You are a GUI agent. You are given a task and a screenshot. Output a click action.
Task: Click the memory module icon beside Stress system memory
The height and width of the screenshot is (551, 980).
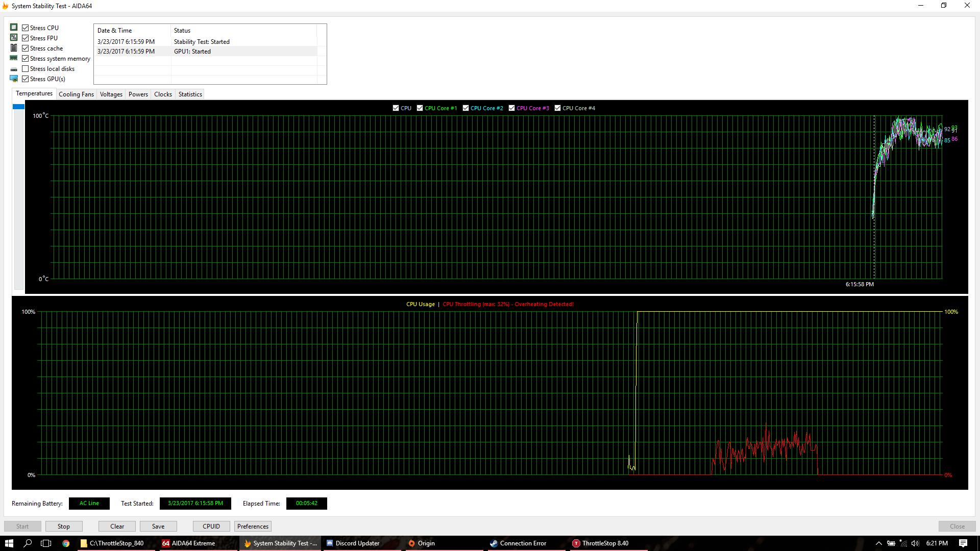(14, 58)
